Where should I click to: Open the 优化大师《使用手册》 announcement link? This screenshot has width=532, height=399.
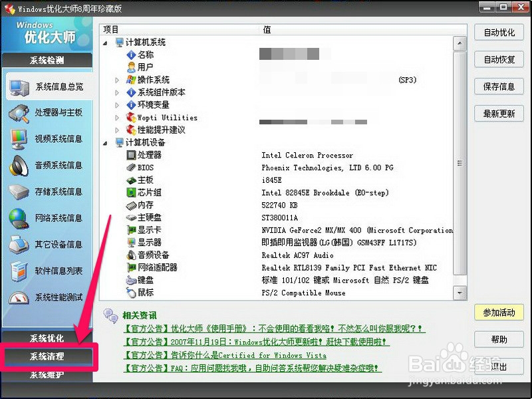(x=274, y=329)
